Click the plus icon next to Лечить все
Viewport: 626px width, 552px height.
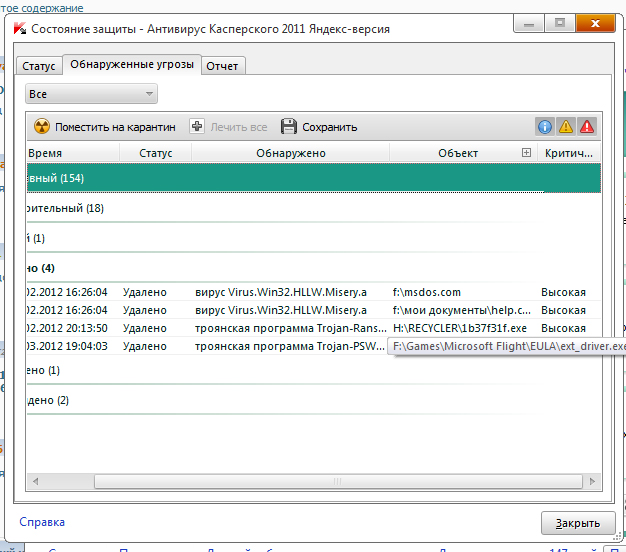coord(197,126)
